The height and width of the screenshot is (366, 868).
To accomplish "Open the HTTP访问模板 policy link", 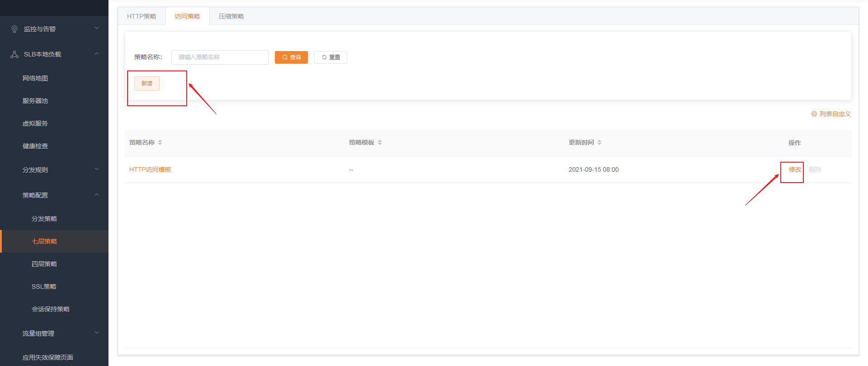I will pos(150,169).
